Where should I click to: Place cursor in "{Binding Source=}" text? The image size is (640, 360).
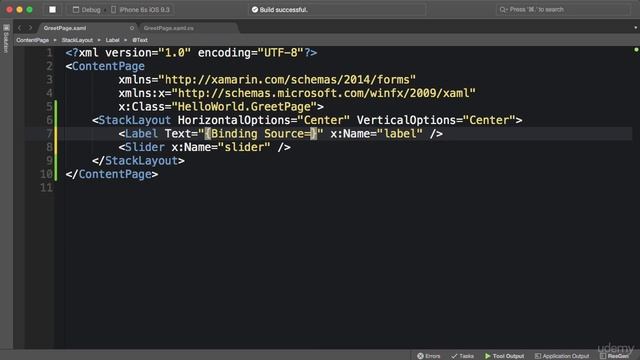[x=261, y=133]
